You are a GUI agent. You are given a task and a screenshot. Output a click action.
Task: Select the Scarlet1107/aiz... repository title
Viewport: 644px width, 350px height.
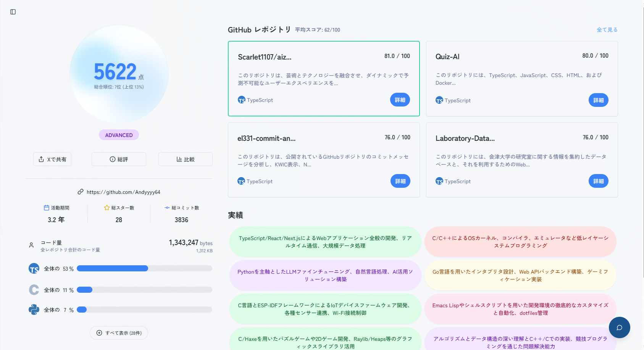coord(265,57)
